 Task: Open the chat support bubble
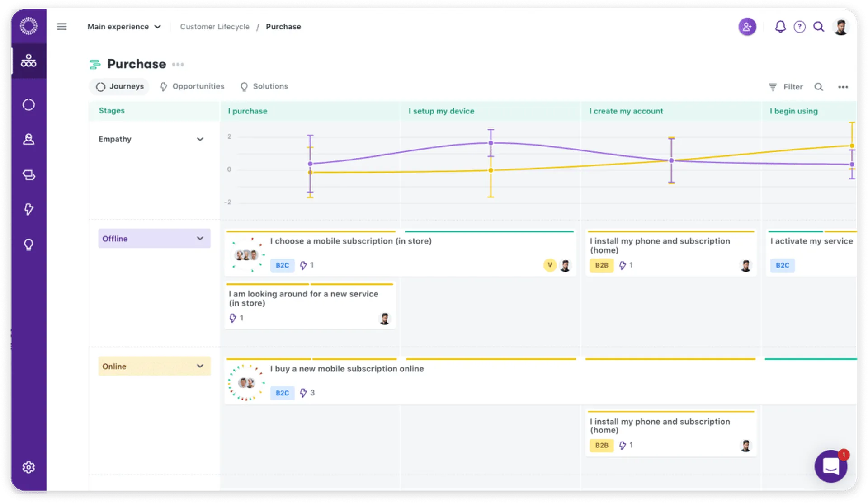tap(831, 466)
